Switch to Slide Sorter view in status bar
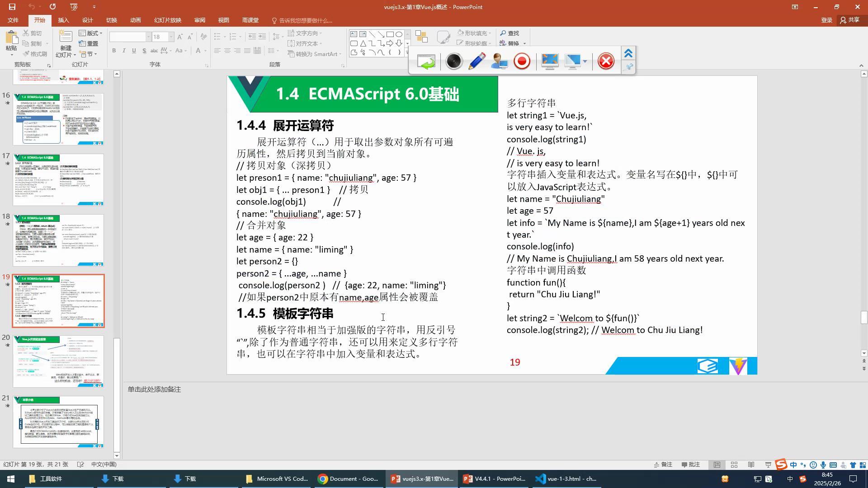This screenshot has height=488, width=868. 734,465
